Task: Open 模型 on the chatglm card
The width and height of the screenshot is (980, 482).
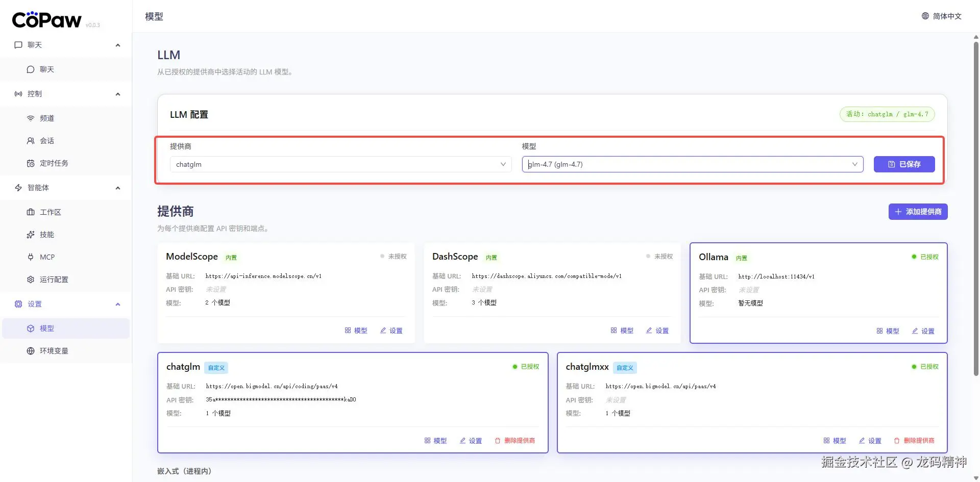Action: [x=435, y=441]
